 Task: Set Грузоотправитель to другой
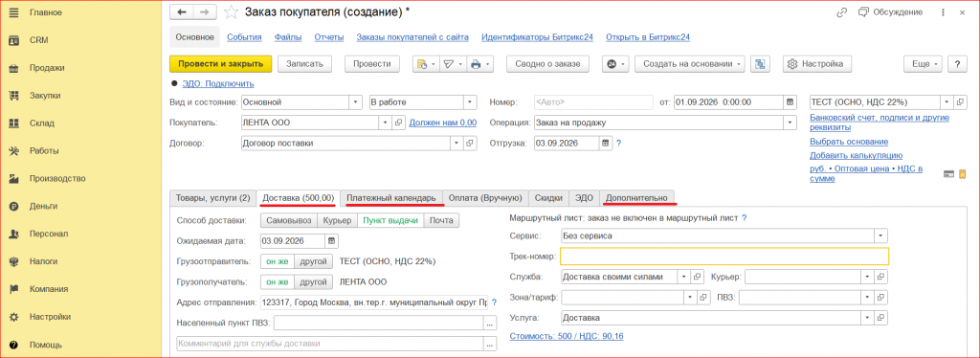[313, 261]
